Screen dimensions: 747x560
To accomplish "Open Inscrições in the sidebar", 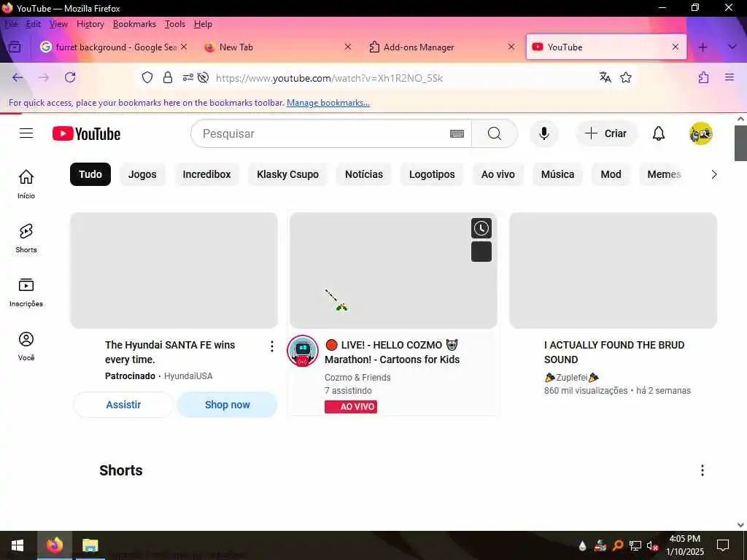I will [26, 292].
